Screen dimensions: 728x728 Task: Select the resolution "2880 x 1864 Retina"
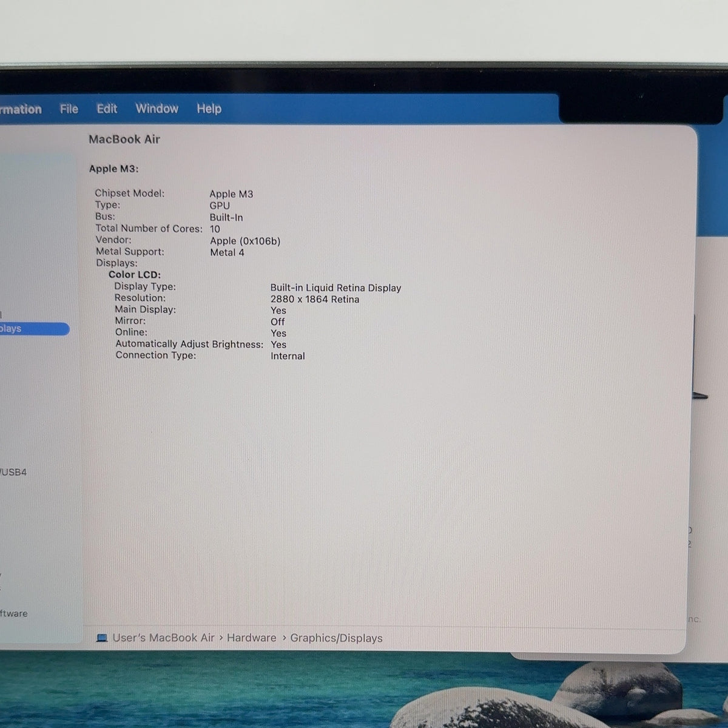pyautogui.click(x=315, y=299)
